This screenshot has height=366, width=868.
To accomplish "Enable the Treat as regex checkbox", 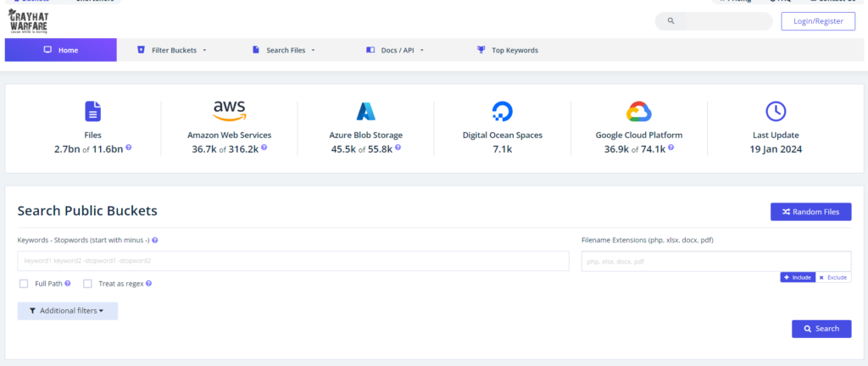I will [87, 284].
